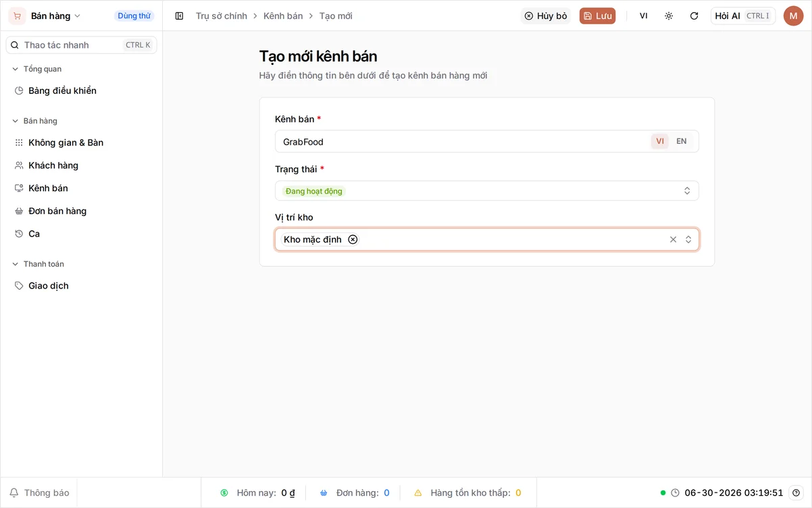Click the Tạo mới kênh bán heading

tap(318, 56)
